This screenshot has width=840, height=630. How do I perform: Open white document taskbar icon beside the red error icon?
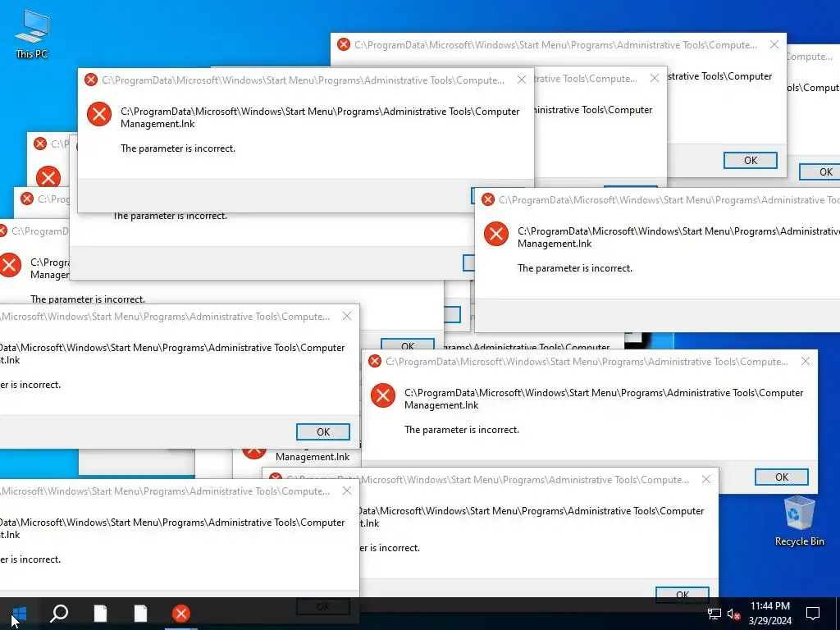point(140,614)
